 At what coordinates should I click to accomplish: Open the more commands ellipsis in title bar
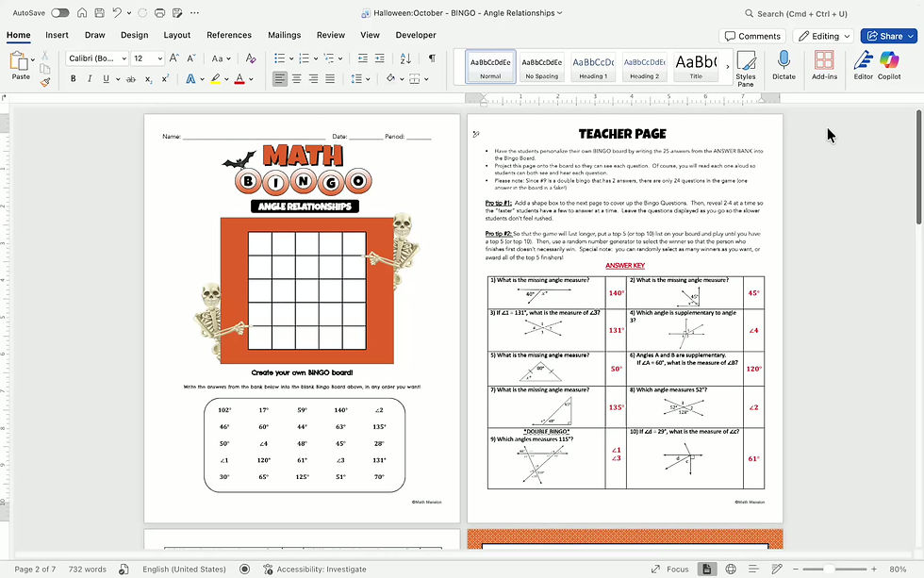coord(194,12)
